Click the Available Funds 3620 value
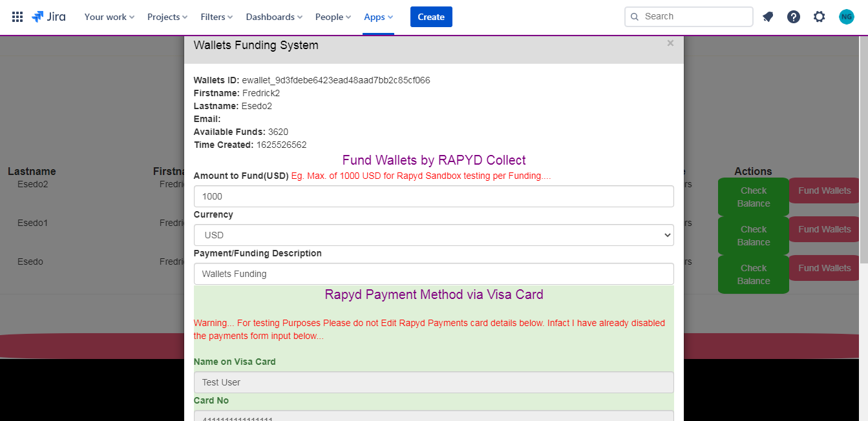The image size is (868, 421). (x=278, y=132)
